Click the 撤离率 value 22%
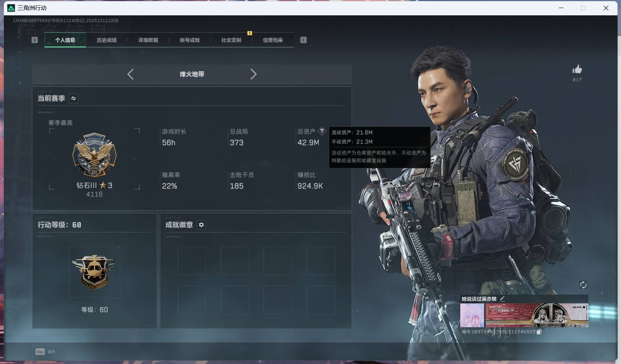The height and width of the screenshot is (364, 621). 169,186
